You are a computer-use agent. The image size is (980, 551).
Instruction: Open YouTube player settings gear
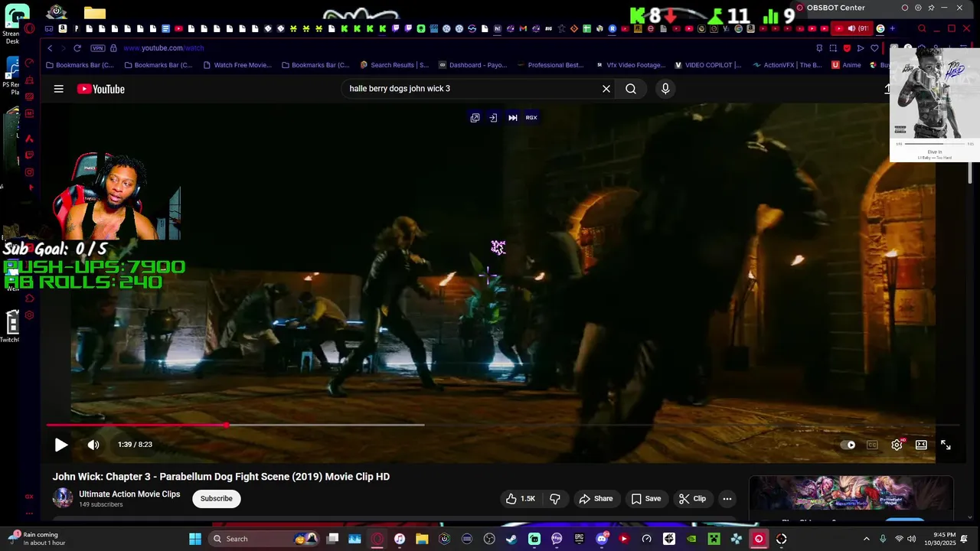click(x=897, y=445)
